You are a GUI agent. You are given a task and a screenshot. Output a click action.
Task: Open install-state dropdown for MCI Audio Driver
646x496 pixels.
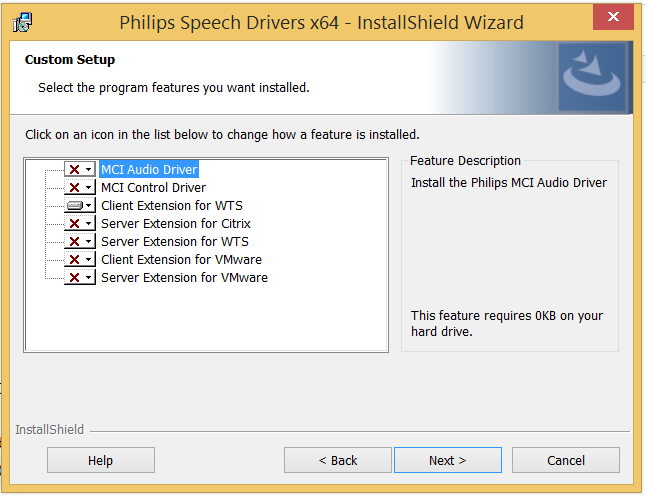80,169
